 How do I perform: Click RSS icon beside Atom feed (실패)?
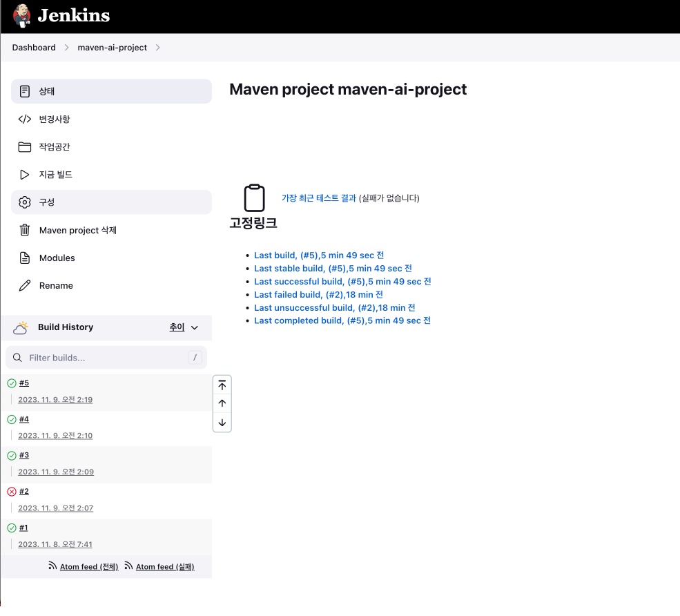[x=128, y=566]
